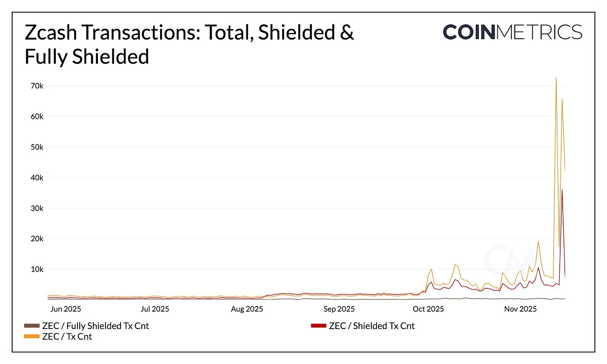607x364 pixels.
Task: Click the brown Fully Shielded legend swatch
Action: pyautogui.click(x=32, y=326)
